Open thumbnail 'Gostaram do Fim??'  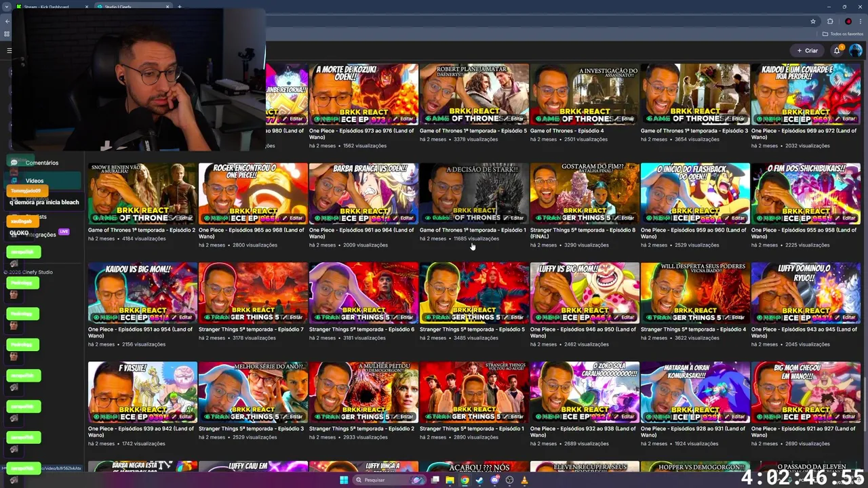coord(585,194)
